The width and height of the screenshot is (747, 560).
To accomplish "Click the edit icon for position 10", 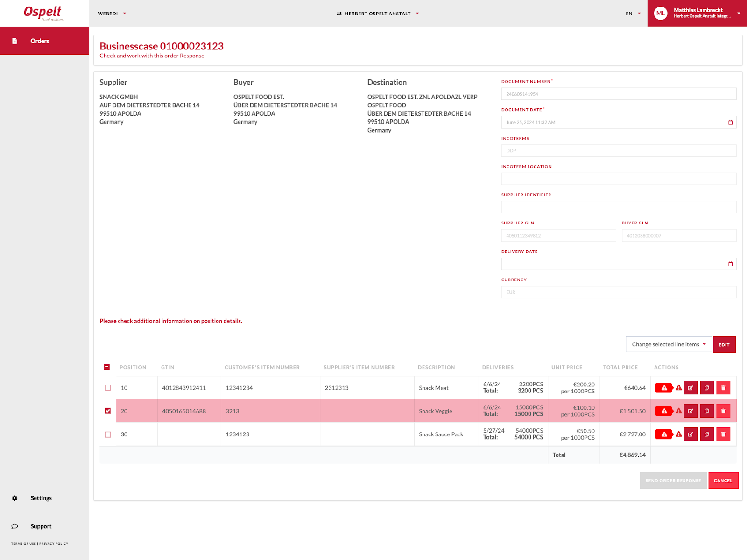I will pos(690,388).
